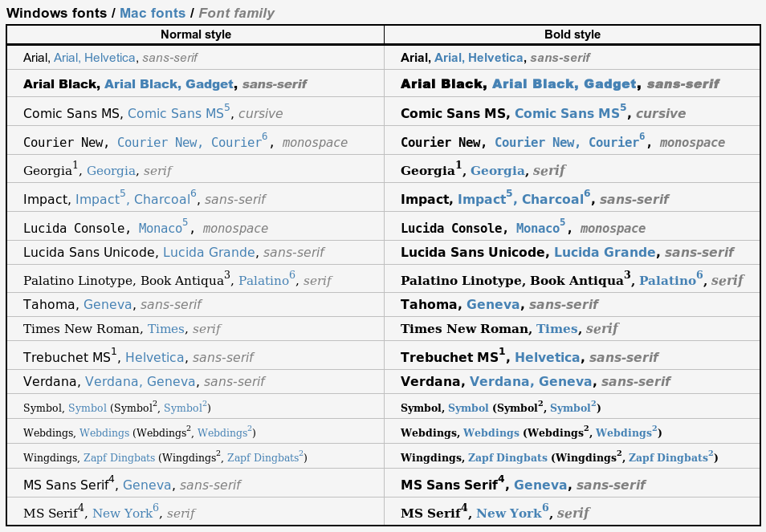Click the blue "Mac fonts" heading link

pos(152,14)
